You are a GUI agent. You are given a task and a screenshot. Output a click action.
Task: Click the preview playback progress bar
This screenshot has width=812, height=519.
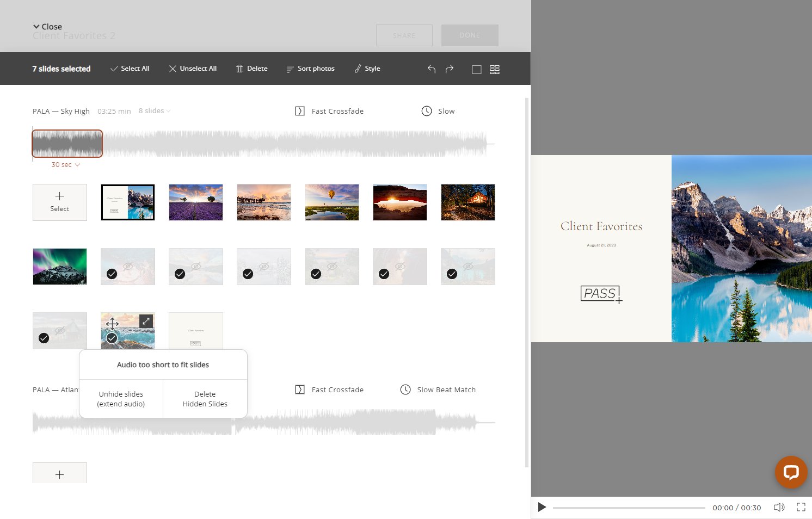pyautogui.click(x=629, y=508)
